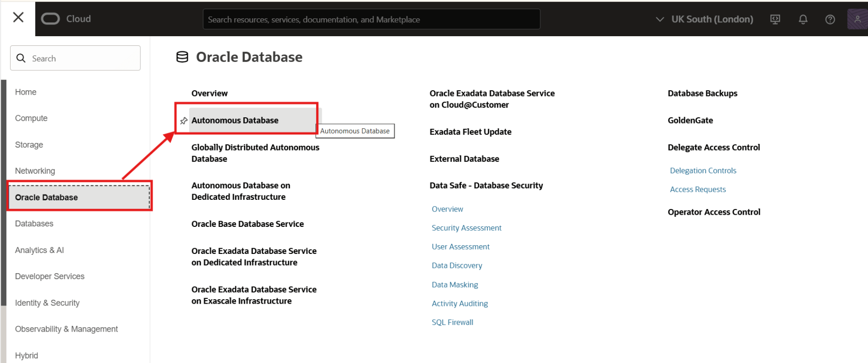
Task: Open Autonomous Database service page
Action: tap(235, 120)
